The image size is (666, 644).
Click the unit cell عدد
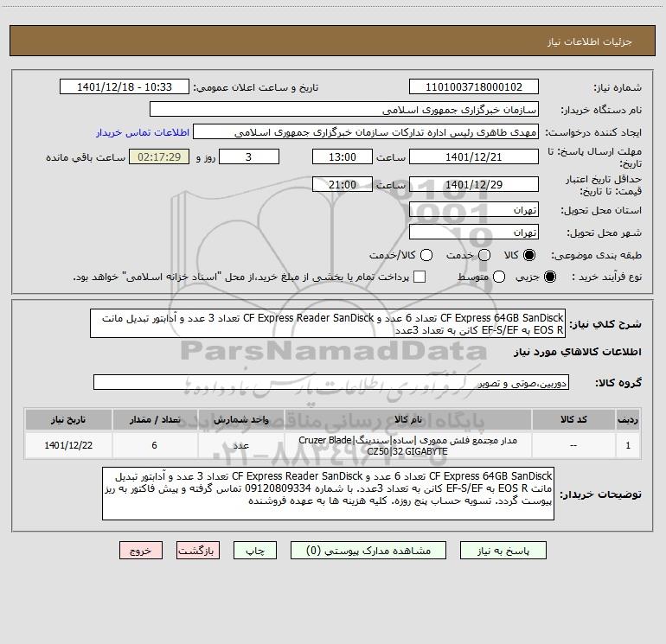[x=240, y=446]
